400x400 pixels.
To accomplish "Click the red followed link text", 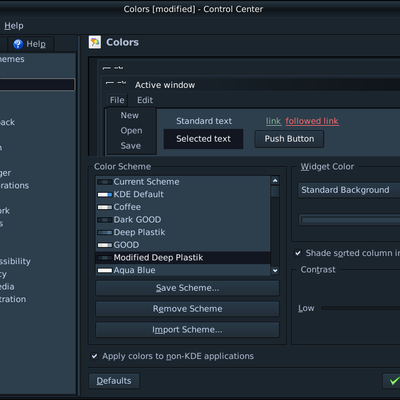I will pos(312,121).
